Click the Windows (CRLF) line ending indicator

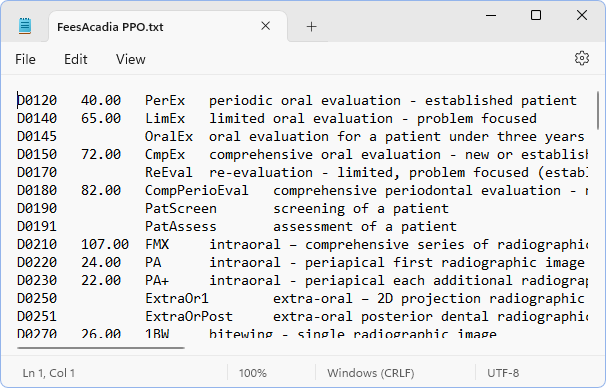371,373
